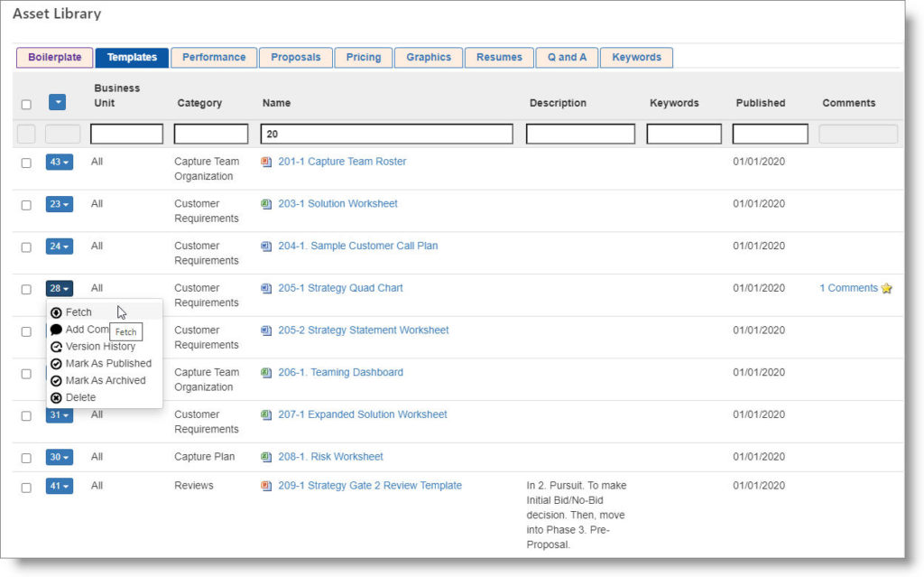Click the Add Comment speech bubble icon
924x577 pixels.
(x=56, y=330)
